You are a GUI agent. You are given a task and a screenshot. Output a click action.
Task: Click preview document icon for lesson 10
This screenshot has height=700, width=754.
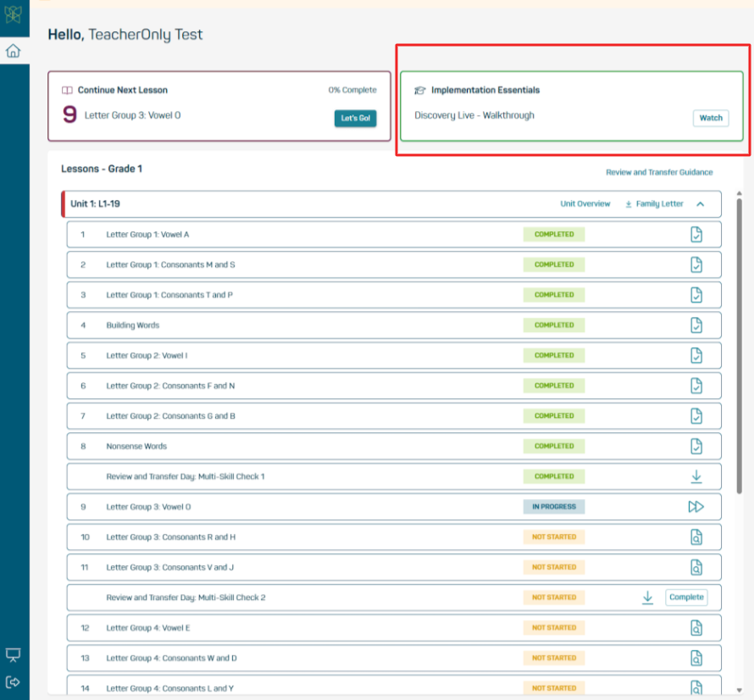[696, 537]
